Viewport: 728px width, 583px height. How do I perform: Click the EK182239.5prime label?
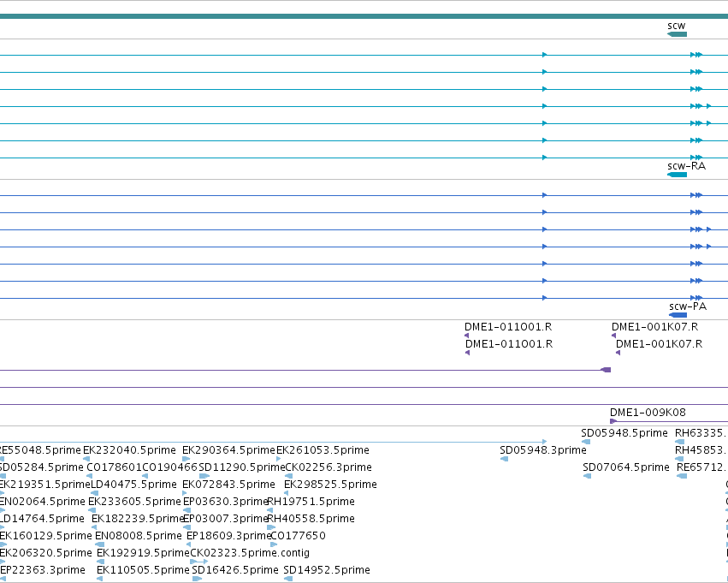[x=138, y=519]
